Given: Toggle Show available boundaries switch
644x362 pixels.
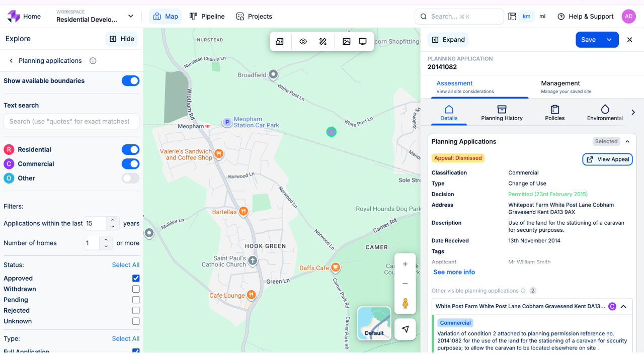Looking at the screenshot, I should 130,81.
